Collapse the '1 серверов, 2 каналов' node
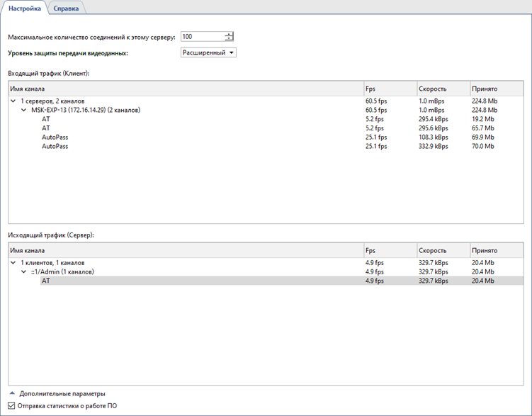 [14, 101]
